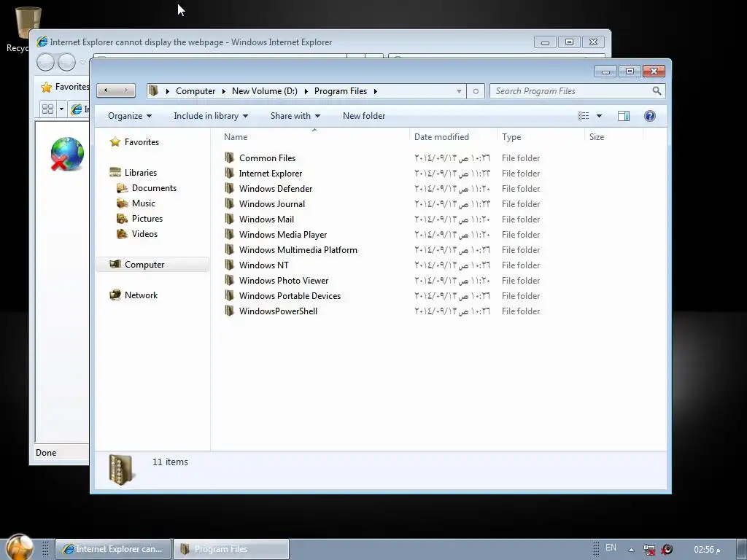747x560 pixels.
Task: Switch to Program Files taskbar button
Action: coord(231,549)
